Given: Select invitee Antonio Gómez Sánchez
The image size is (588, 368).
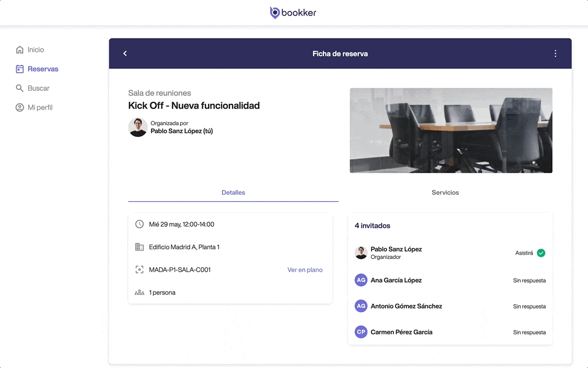Looking at the screenshot, I should coord(406,306).
